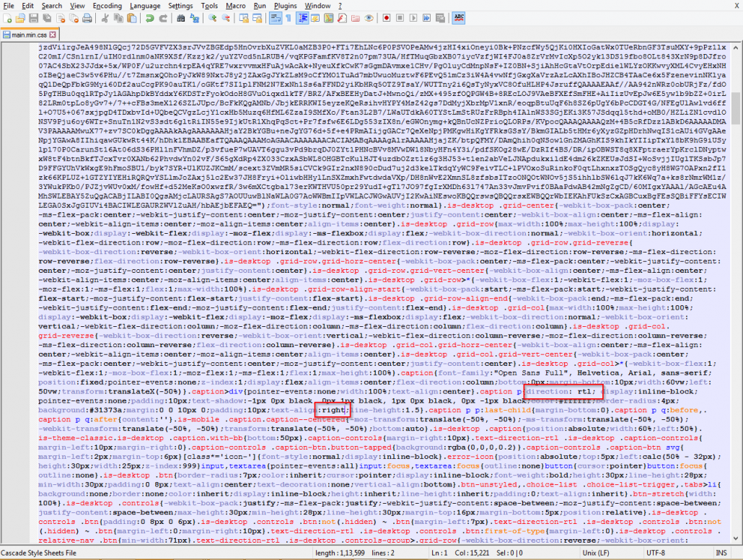Close the main.min.css tab

click(53, 34)
